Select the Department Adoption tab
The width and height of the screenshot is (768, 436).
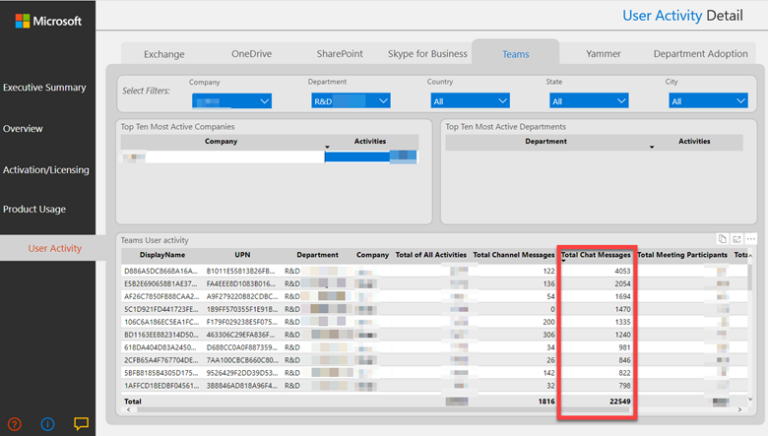tap(700, 54)
